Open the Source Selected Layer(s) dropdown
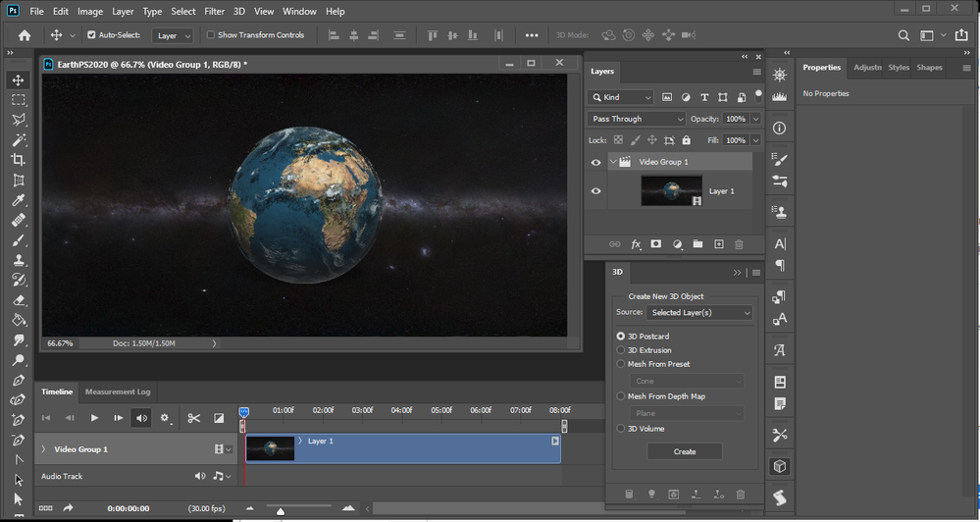Viewport: 980px width, 522px height. [x=698, y=312]
